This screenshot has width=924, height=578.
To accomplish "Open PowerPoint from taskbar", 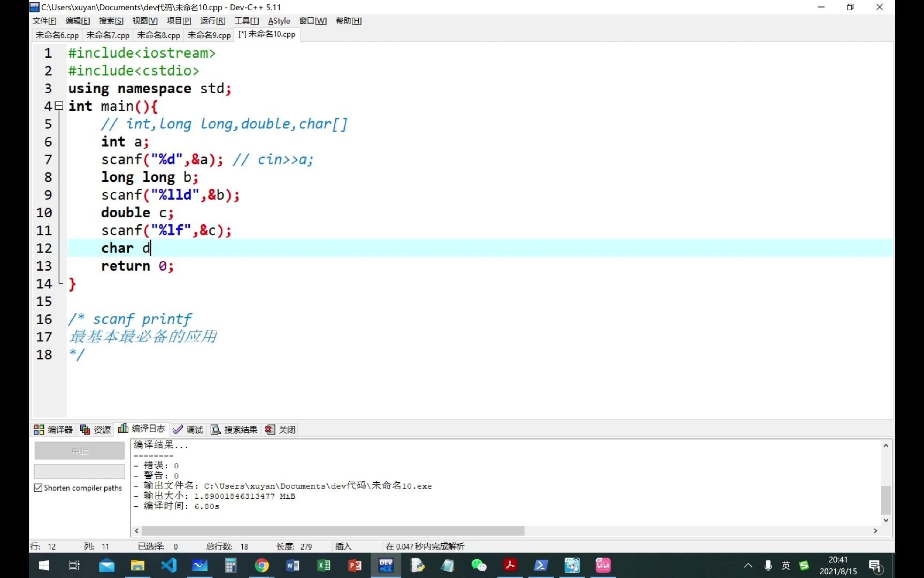I will pyautogui.click(x=355, y=565).
